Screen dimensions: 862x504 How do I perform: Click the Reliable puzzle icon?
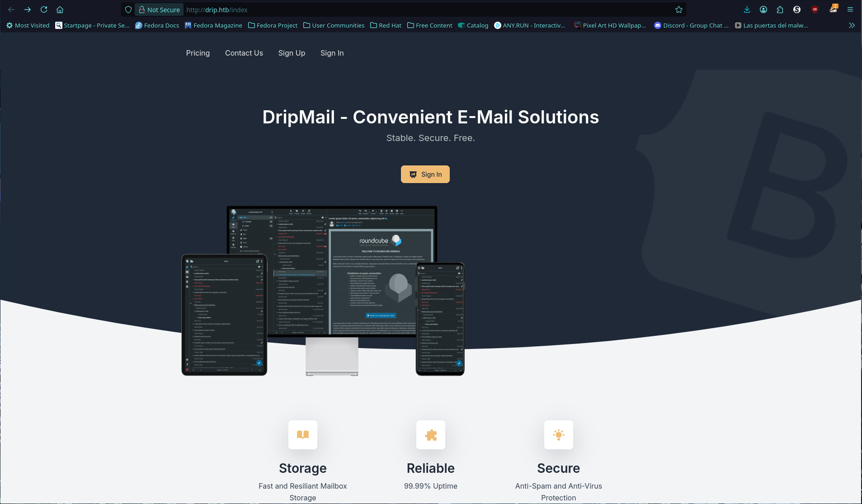(431, 435)
